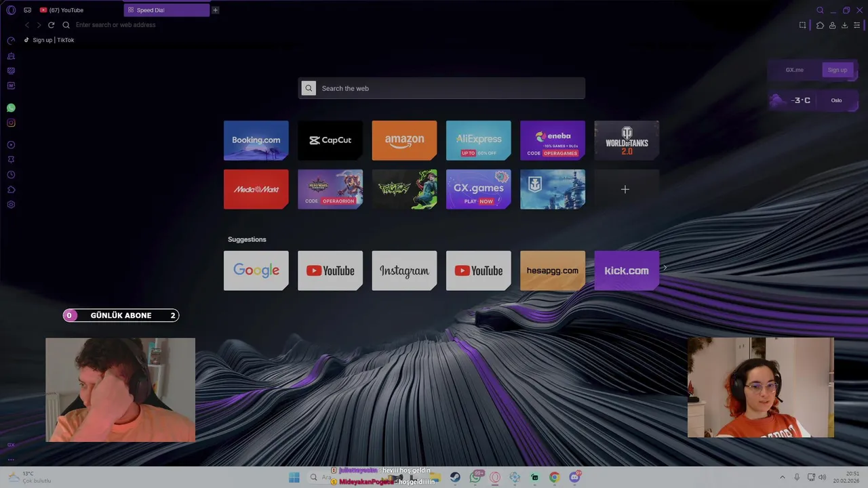Open the AliExpress speed dial tile

tap(479, 140)
